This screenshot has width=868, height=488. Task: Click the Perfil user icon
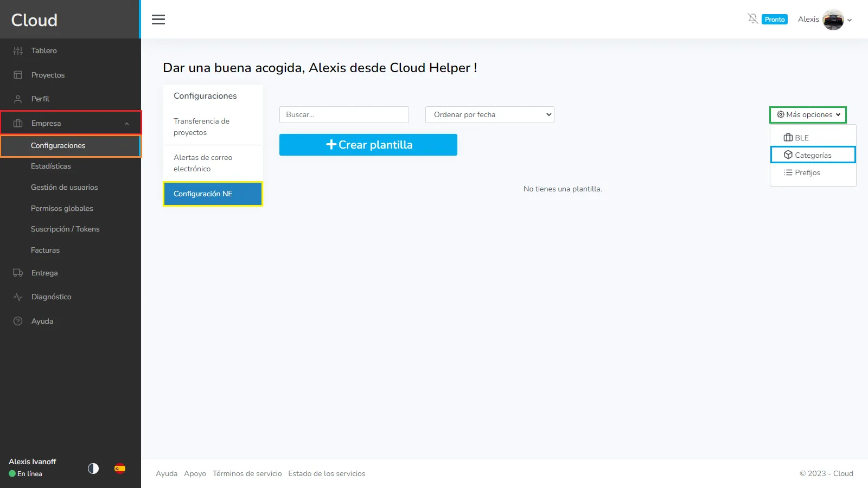coord(18,99)
